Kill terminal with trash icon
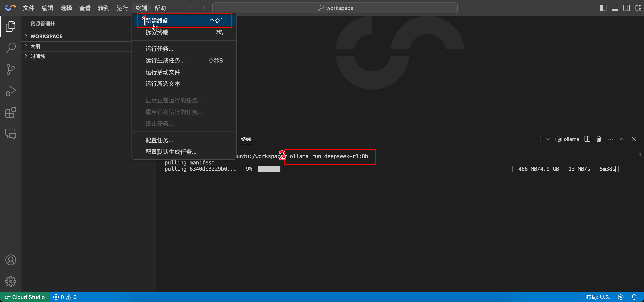 [599, 139]
